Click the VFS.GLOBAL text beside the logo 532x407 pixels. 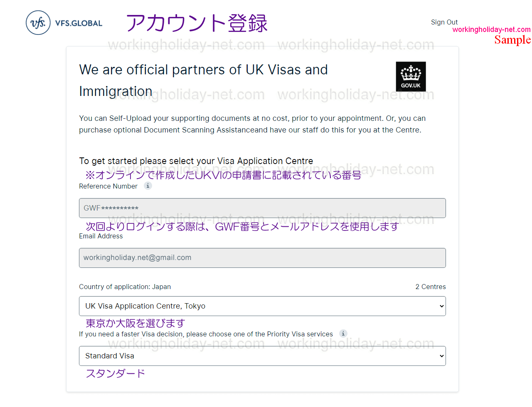coord(79,23)
